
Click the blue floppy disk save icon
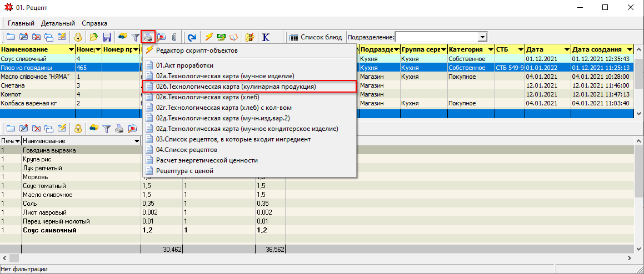tap(107, 37)
